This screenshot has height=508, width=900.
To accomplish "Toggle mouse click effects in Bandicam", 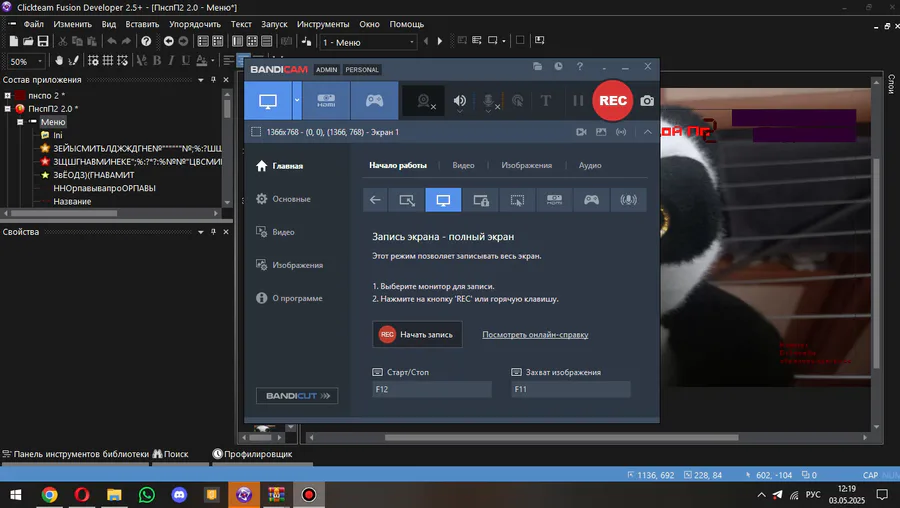I will (517, 101).
